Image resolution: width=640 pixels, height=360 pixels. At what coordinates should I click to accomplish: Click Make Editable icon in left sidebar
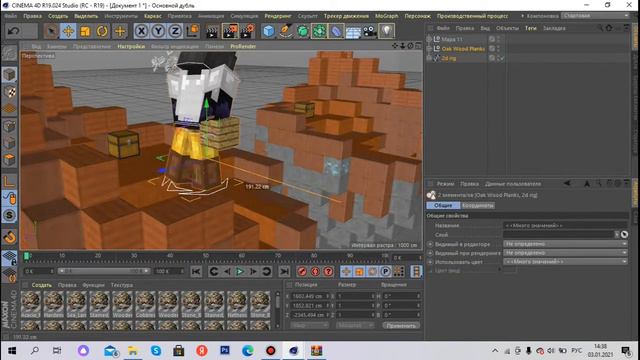click(x=9, y=53)
